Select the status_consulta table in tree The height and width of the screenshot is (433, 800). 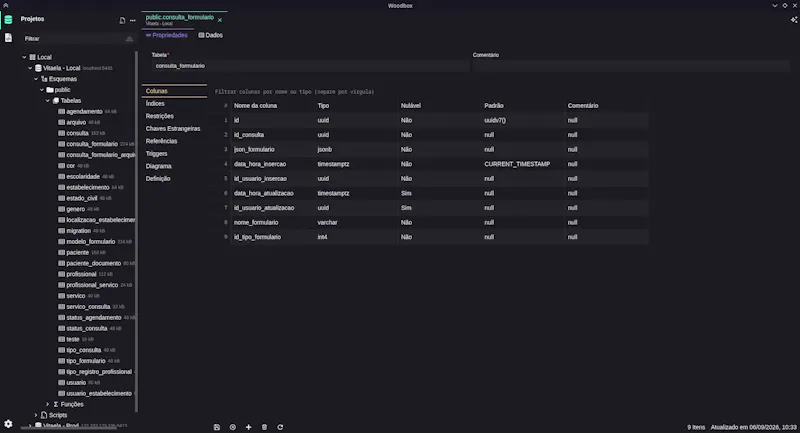[x=87, y=328]
